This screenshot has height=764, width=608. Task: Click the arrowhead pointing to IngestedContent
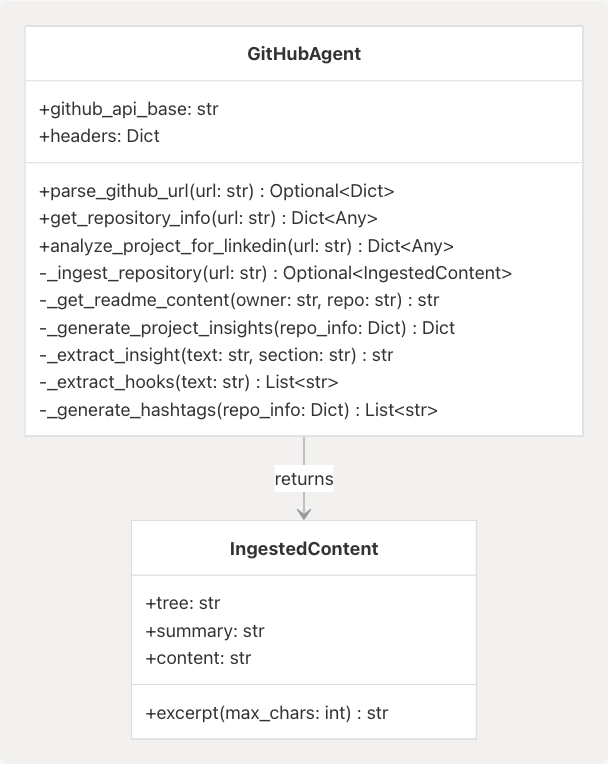coord(304,512)
